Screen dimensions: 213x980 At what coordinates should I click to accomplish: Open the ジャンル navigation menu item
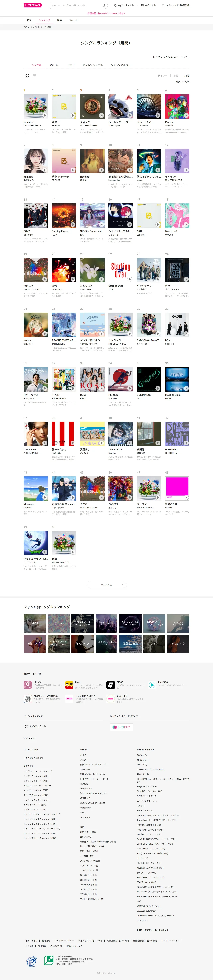73,20
